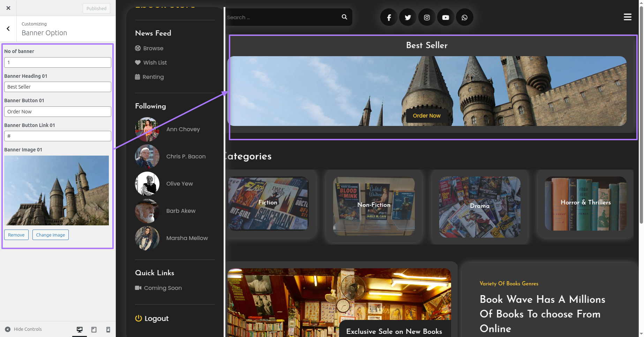The image size is (644, 337).
Task: Click Change image button
Action: click(x=51, y=235)
